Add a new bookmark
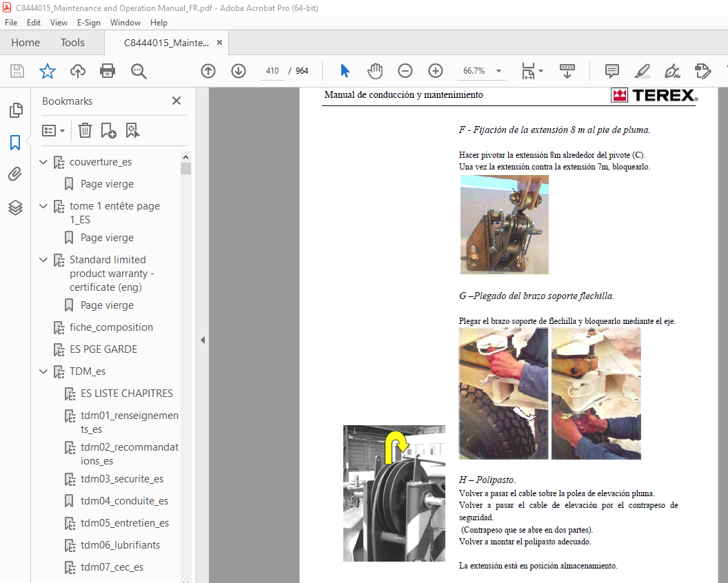The image size is (728, 583). (x=108, y=130)
